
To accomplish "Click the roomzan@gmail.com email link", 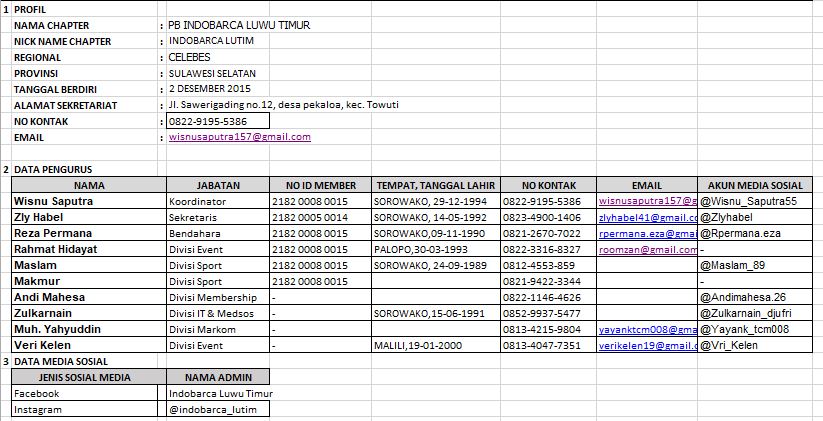I will 648,250.
